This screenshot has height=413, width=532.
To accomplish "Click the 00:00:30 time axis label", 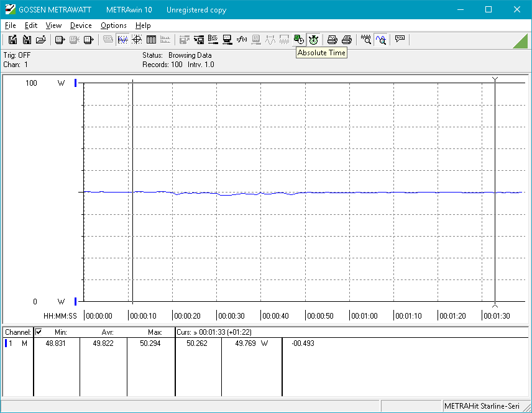I will pos(231,315).
